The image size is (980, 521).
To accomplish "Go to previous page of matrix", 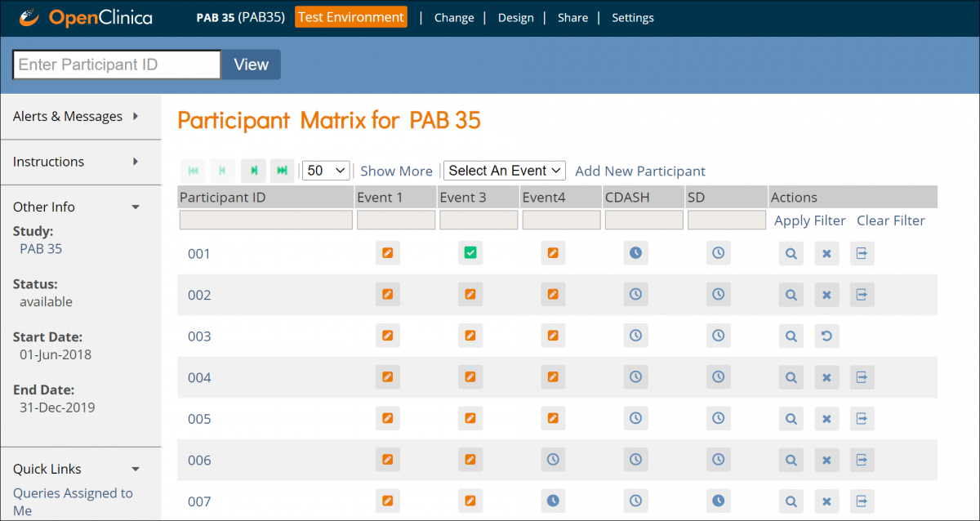I will (x=222, y=171).
